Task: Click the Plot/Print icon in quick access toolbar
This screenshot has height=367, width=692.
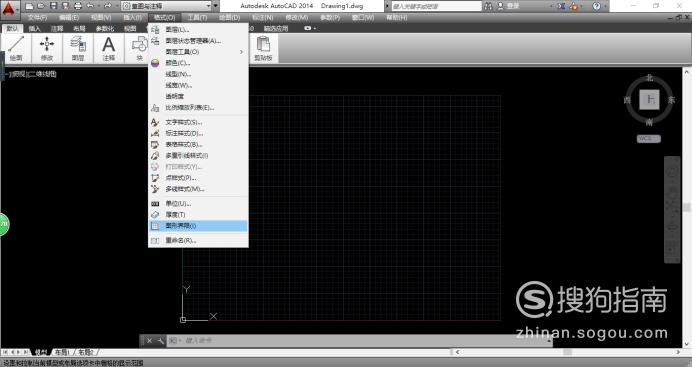Action: 78,6
